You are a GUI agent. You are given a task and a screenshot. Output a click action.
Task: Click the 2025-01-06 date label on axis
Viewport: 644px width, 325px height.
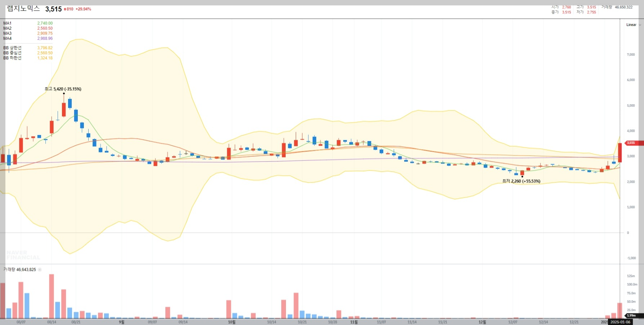(x=620, y=322)
